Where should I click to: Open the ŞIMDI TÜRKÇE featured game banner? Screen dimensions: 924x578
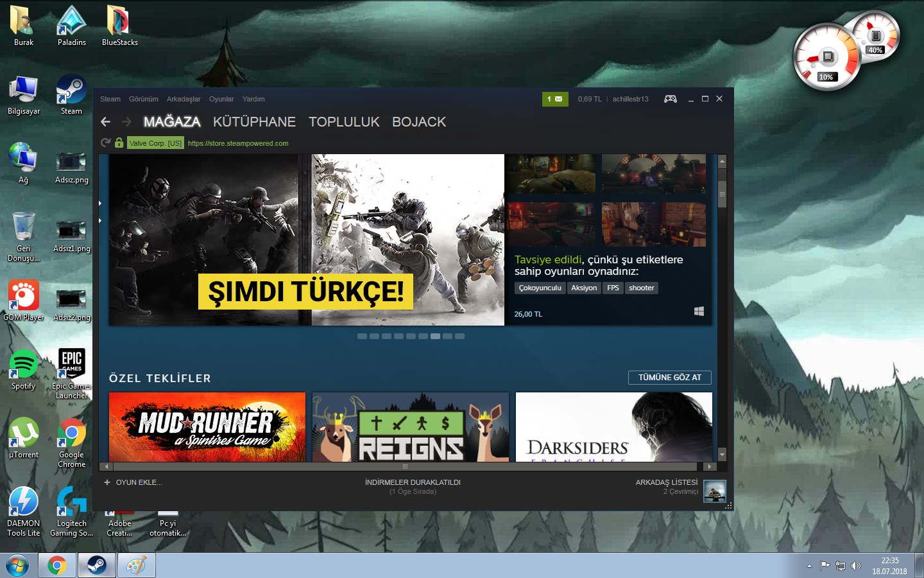pos(307,240)
